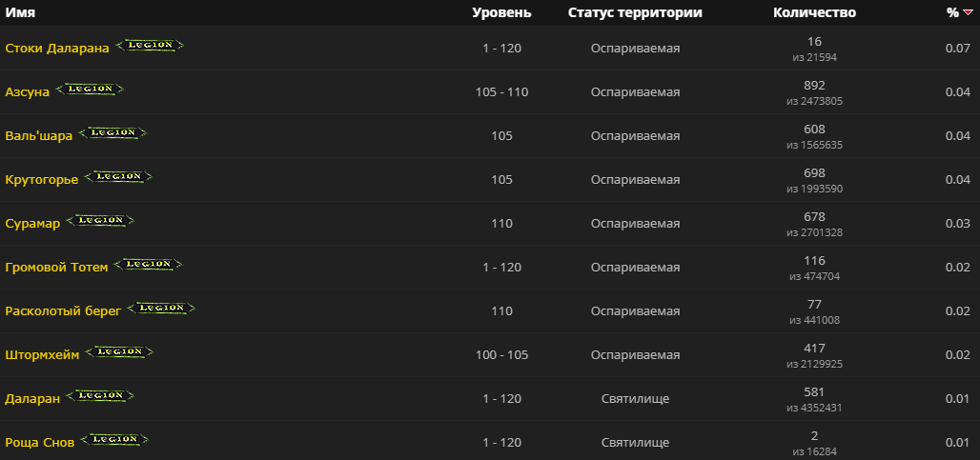Sort by Статус территории column header
Image resolution: width=980 pixels, height=460 pixels.
click(x=635, y=13)
